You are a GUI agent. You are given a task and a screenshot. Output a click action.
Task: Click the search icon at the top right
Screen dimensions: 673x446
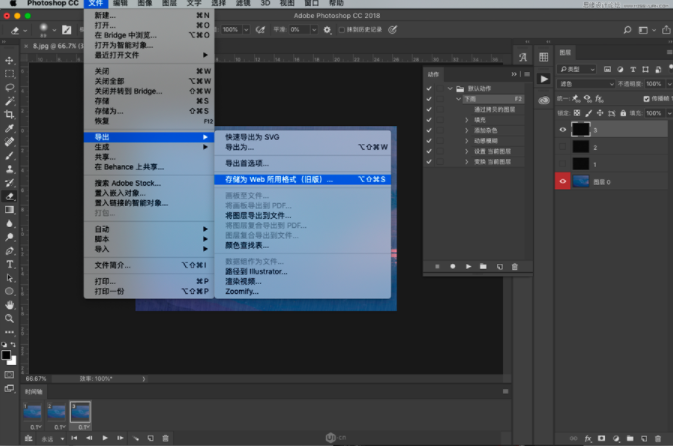click(626, 30)
